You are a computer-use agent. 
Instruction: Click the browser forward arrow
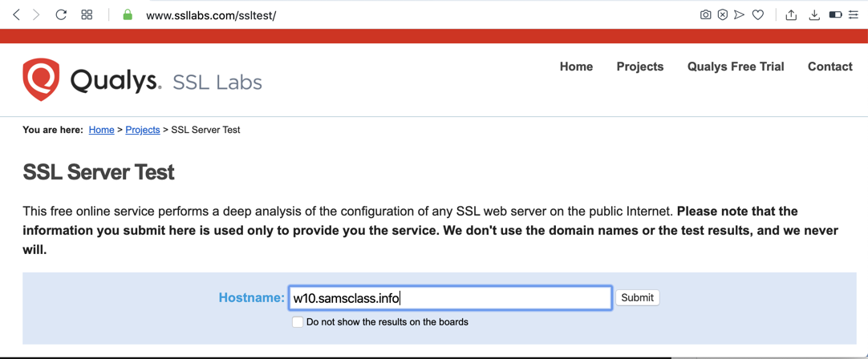36,15
